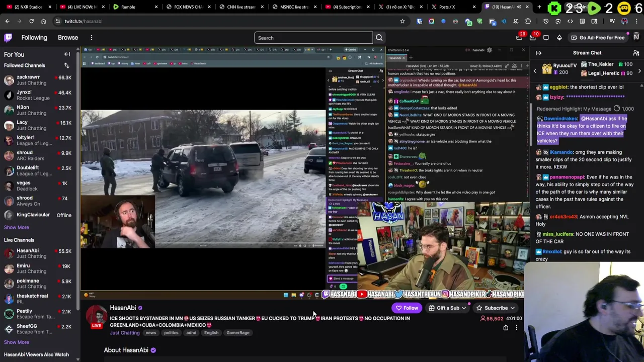This screenshot has height=362, width=644.
Task: Collapse the Stream Chat panel
Action: (x=539, y=53)
